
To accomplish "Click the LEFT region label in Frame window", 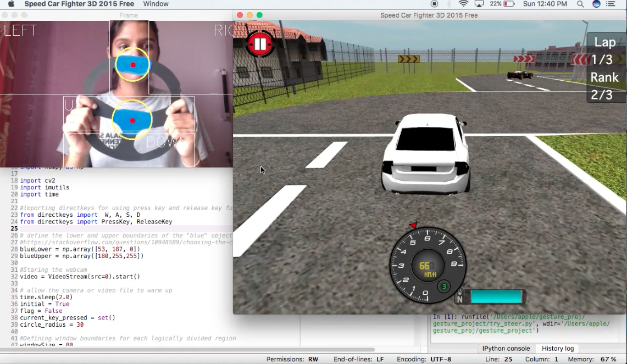I will coord(20,31).
